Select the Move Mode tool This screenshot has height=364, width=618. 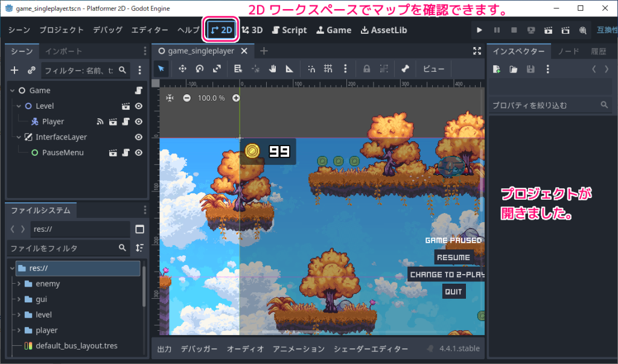click(182, 69)
